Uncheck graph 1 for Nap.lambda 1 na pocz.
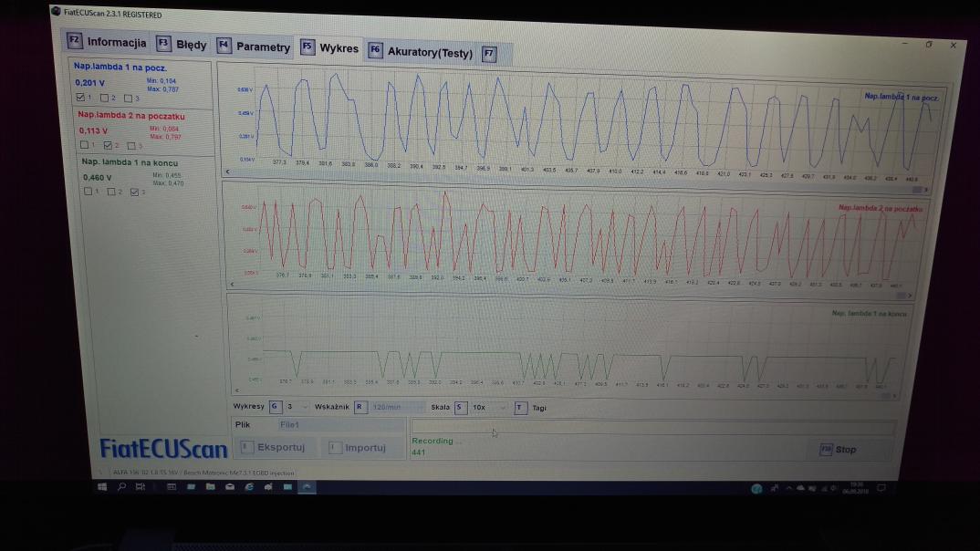 (x=80, y=98)
